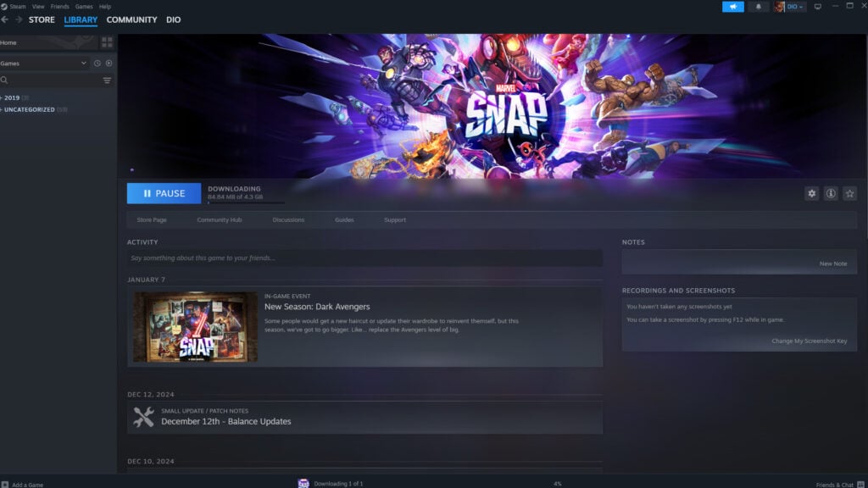The height and width of the screenshot is (488, 868).
Task: Switch to the Discussions tab
Action: (x=289, y=219)
